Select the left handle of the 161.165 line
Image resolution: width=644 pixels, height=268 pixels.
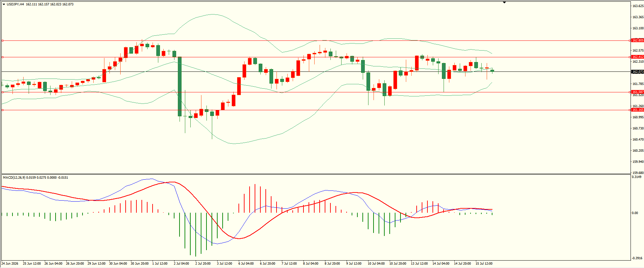pos(3,110)
